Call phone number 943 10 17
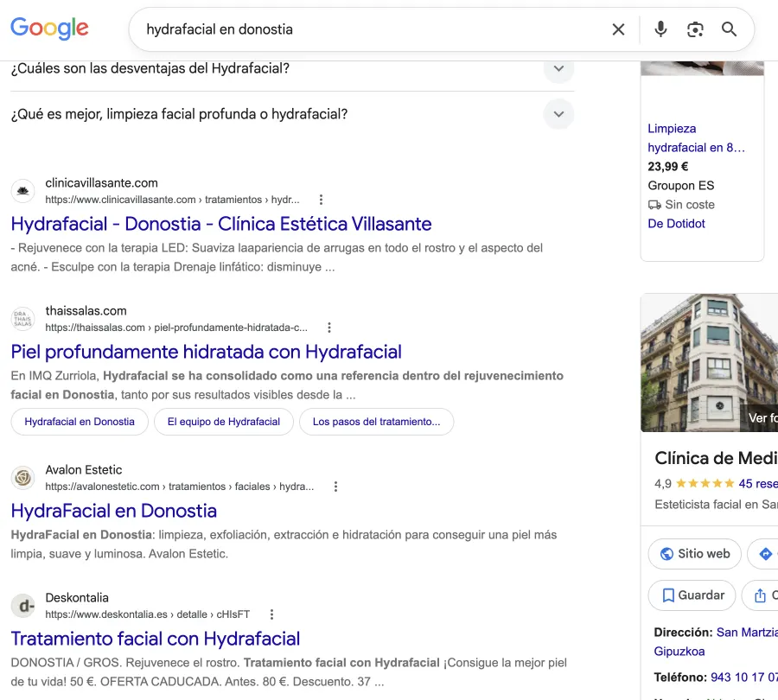 pos(744,678)
